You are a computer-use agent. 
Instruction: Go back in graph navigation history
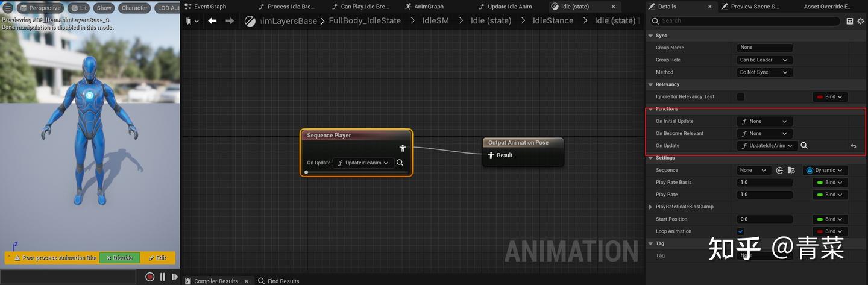click(x=212, y=20)
